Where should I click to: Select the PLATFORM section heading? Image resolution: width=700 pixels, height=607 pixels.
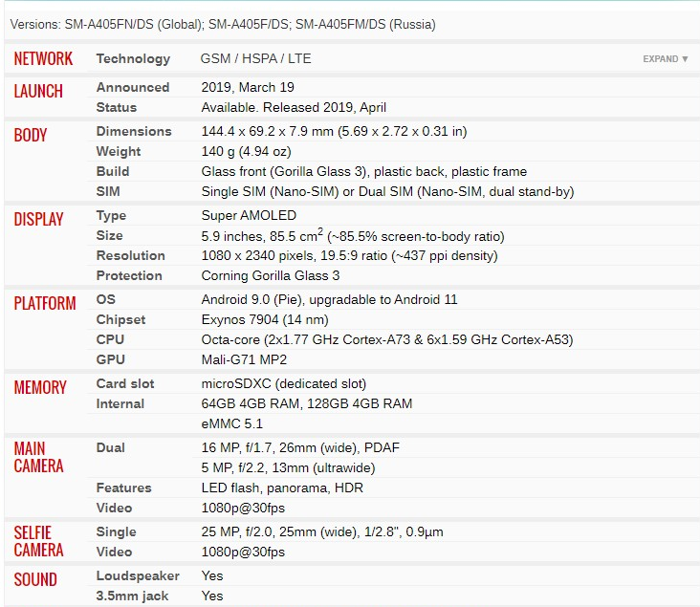[45, 304]
